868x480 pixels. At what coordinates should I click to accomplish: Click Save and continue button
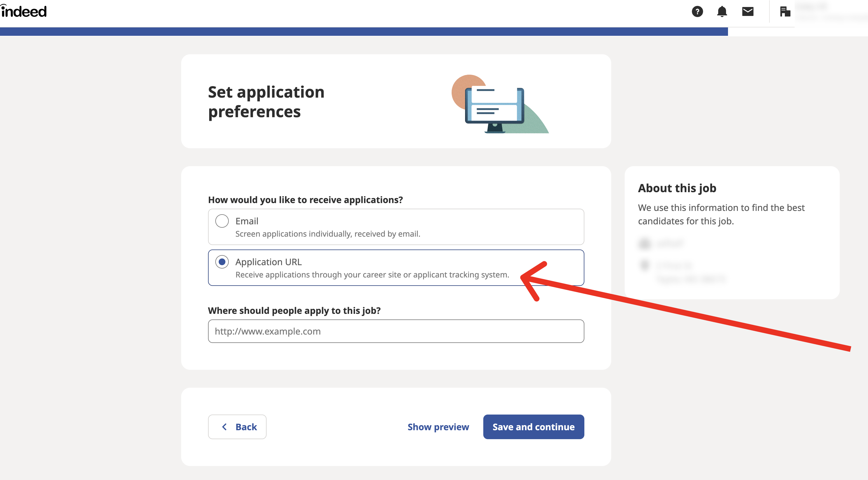[533, 427]
